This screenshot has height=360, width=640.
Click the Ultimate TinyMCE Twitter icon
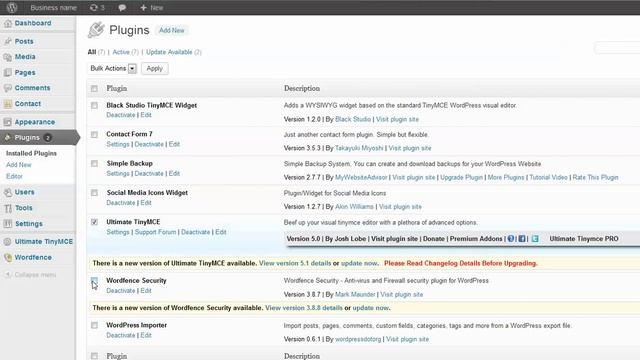coord(535,239)
